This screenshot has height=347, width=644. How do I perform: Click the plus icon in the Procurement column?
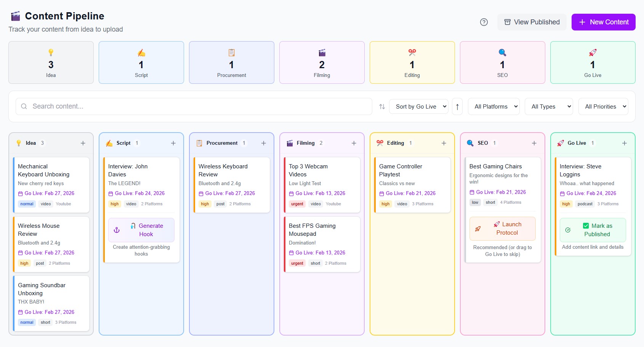pos(263,143)
